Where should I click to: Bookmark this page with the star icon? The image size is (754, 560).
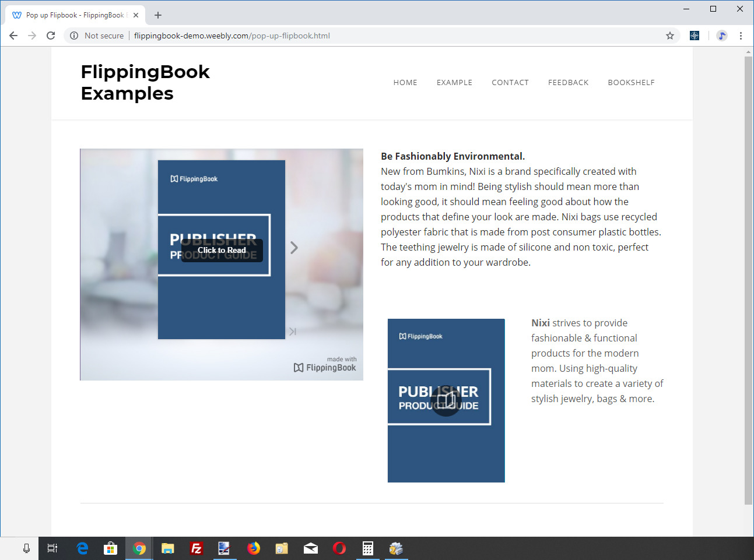click(670, 36)
